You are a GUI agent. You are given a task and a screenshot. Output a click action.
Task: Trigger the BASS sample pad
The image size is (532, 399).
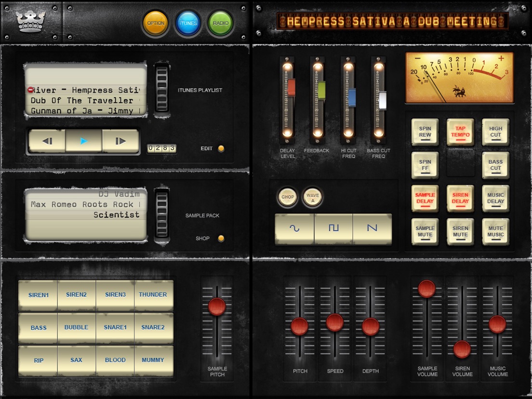[x=39, y=327]
